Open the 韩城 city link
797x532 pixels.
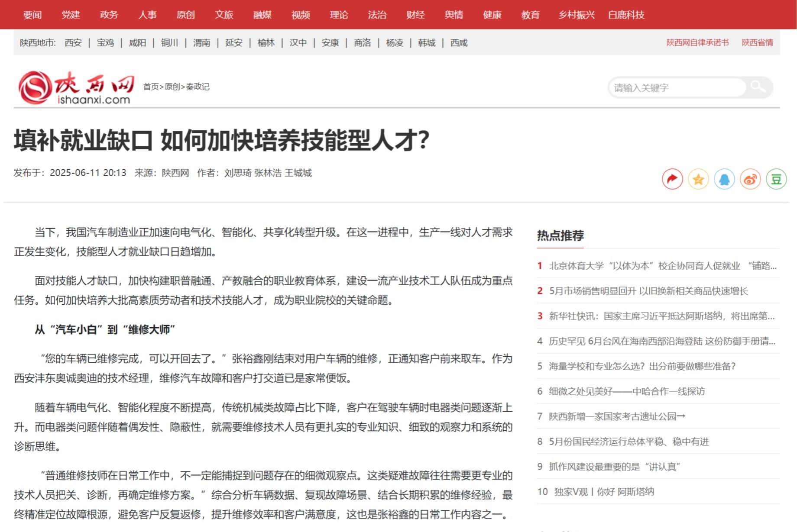coord(427,42)
